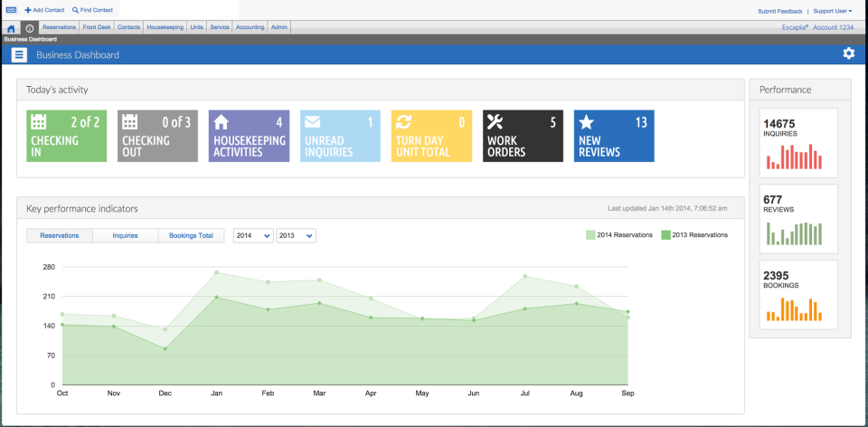The image size is (868, 427).
Task: Click the calendar icon on Checking In tile
Action: [x=38, y=121]
